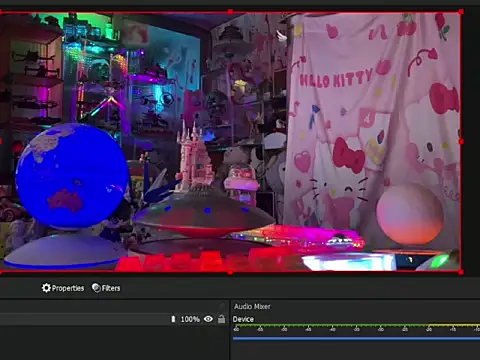Open source Properties with the gear button
Image resolution: width=480 pixels, height=360 pixels.
click(63, 288)
